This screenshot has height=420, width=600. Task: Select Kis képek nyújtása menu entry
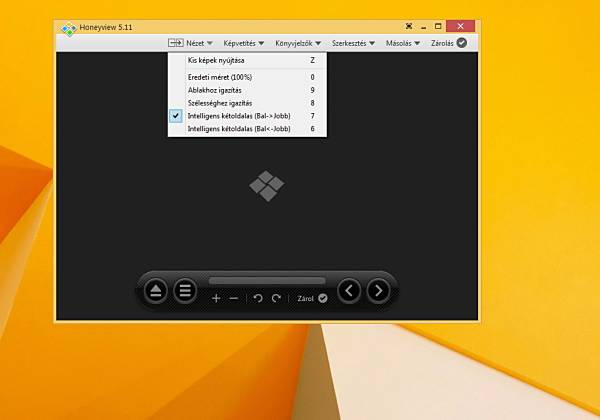click(247, 60)
